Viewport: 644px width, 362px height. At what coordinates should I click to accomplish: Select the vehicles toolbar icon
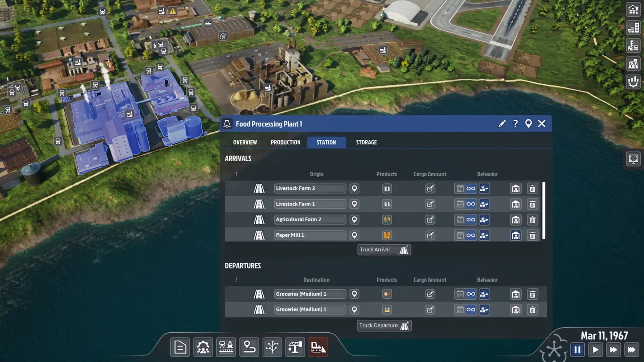226,347
